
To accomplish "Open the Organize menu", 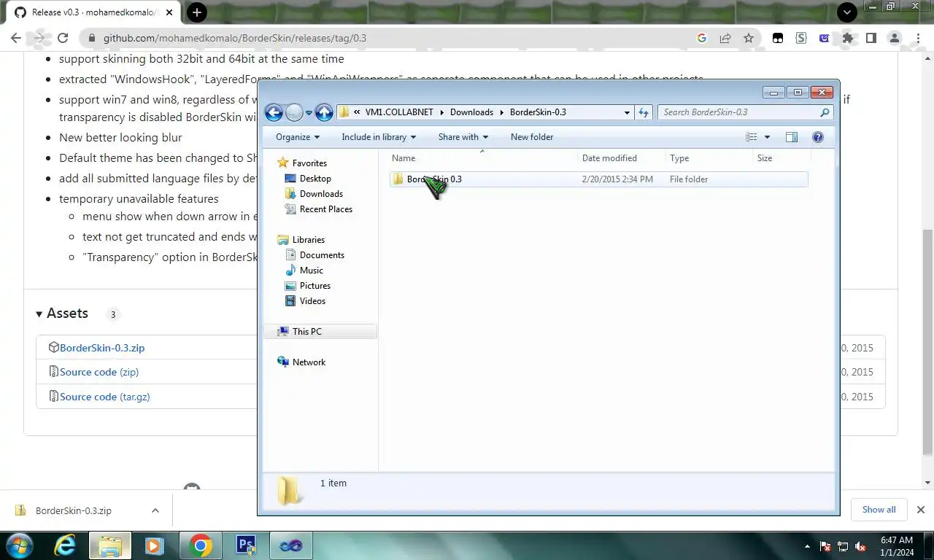I will [298, 137].
